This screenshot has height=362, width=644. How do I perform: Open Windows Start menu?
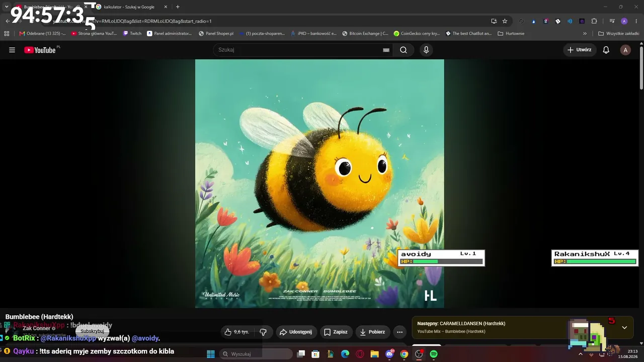pos(211,354)
